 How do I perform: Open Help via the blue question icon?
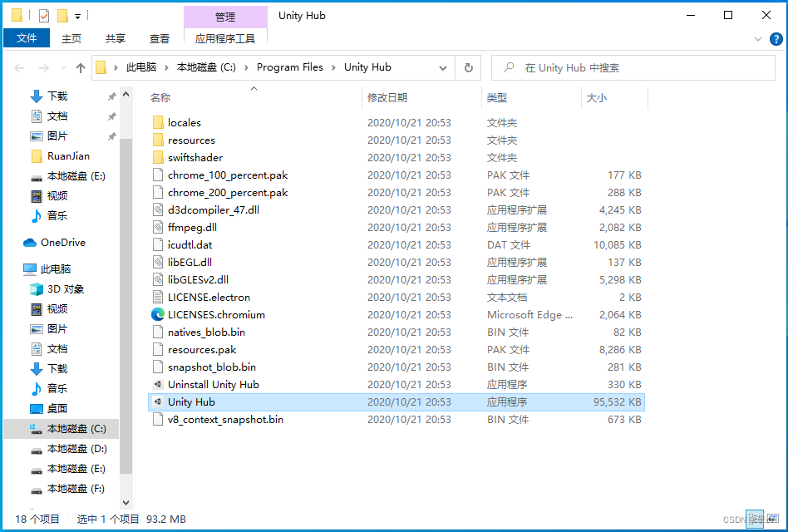coord(776,39)
